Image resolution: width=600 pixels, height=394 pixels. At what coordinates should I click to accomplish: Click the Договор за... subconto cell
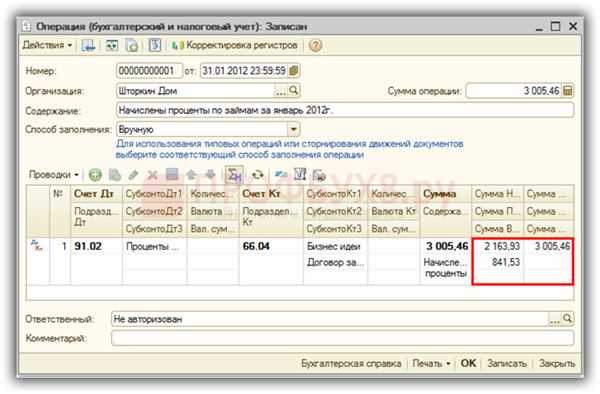(335, 262)
